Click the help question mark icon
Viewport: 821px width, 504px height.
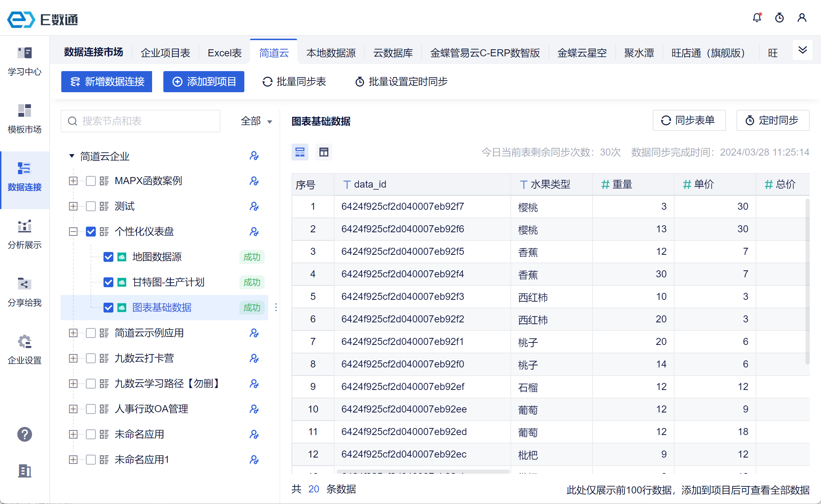25,434
